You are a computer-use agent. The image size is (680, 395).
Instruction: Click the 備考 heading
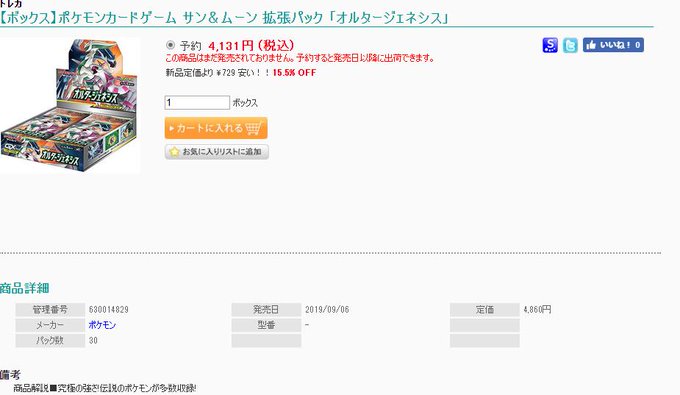pos(10,375)
